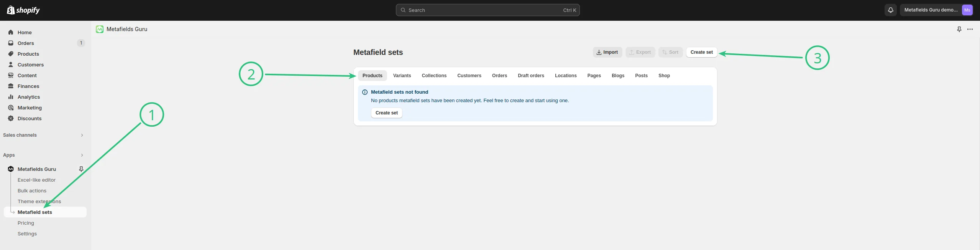Screen dimensions: 980x250
Task: Click the Export button
Action: [x=640, y=52]
